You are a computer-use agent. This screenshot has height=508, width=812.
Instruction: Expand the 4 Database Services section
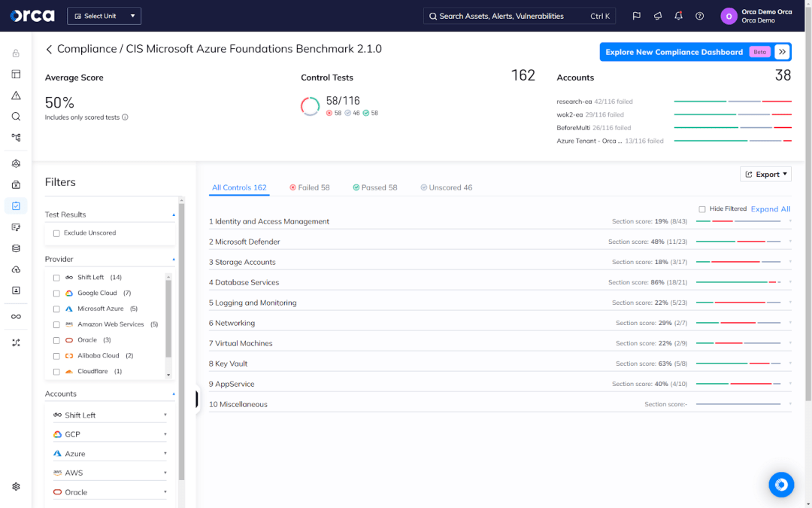[x=500, y=282]
